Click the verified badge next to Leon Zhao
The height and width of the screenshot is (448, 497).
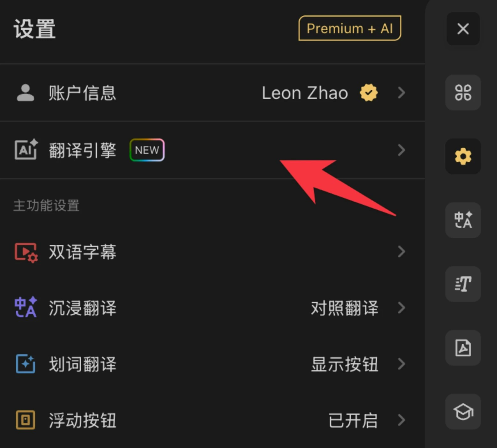(368, 93)
